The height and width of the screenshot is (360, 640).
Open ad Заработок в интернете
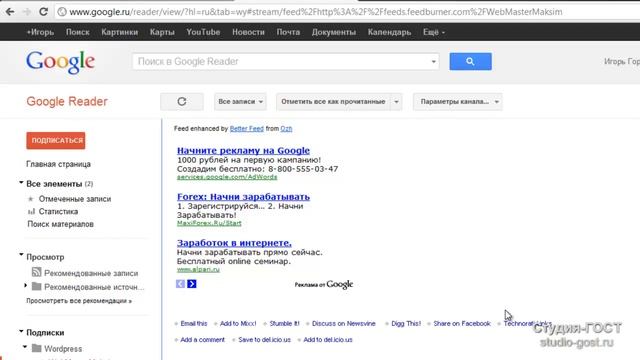[234, 242]
